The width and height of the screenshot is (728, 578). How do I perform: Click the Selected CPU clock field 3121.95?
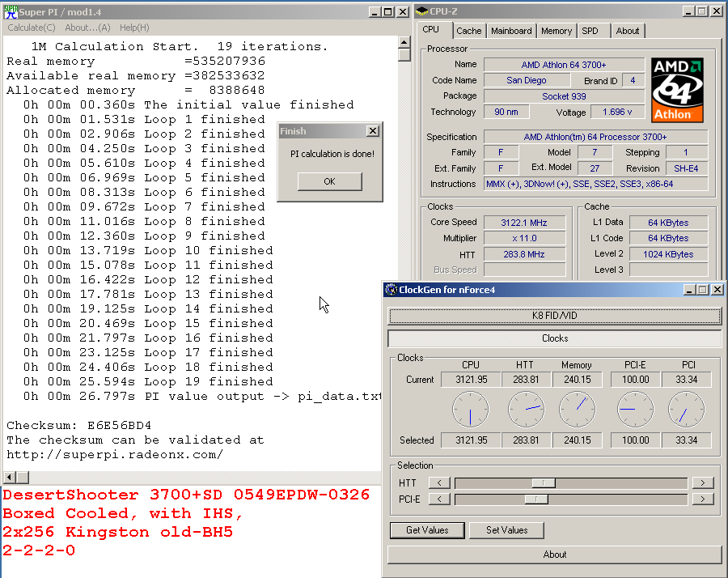pyautogui.click(x=471, y=440)
